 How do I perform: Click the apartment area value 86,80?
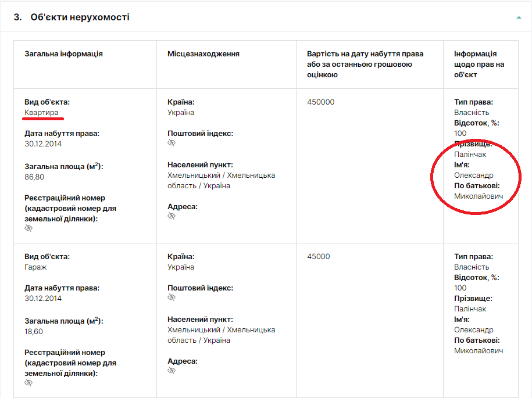pos(34,177)
